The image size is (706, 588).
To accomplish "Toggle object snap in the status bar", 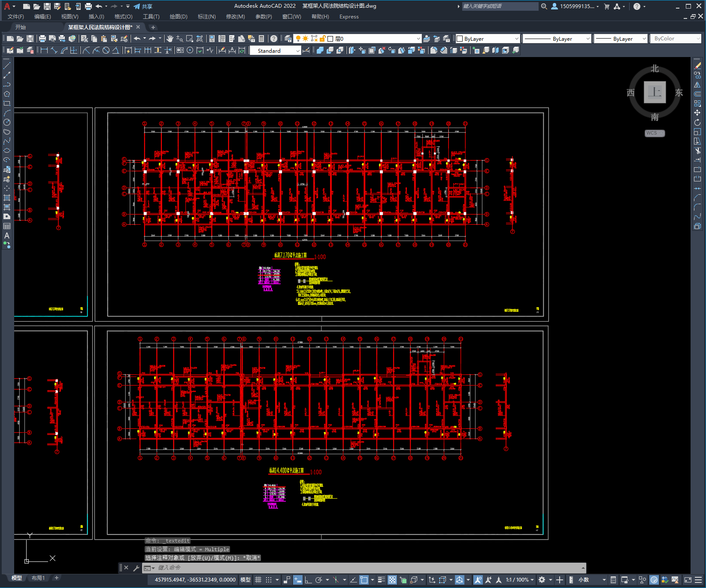I will (x=364, y=580).
